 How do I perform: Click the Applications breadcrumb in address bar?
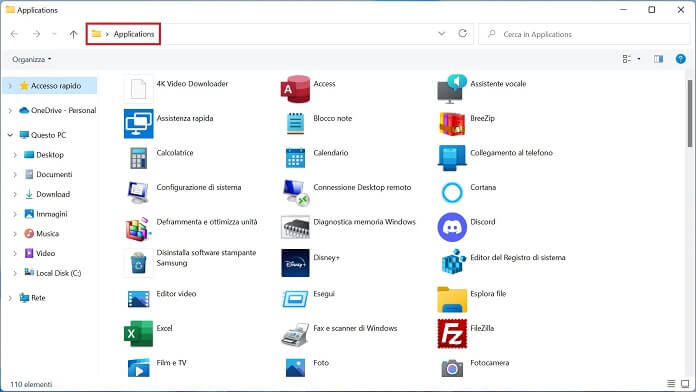(x=134, y=34)
